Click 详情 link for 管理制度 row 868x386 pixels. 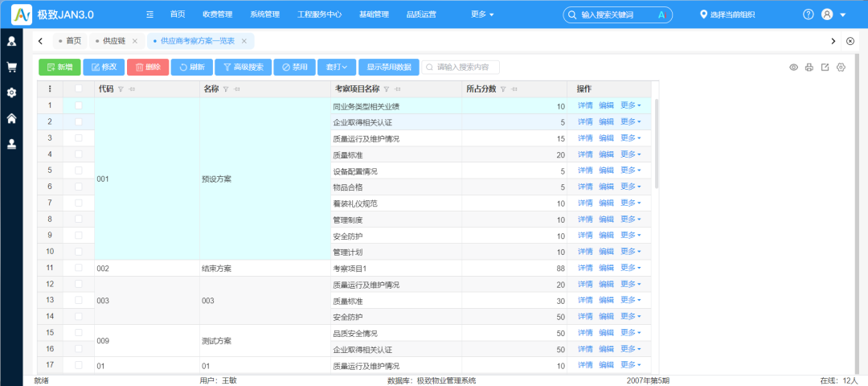coord(585,219)
